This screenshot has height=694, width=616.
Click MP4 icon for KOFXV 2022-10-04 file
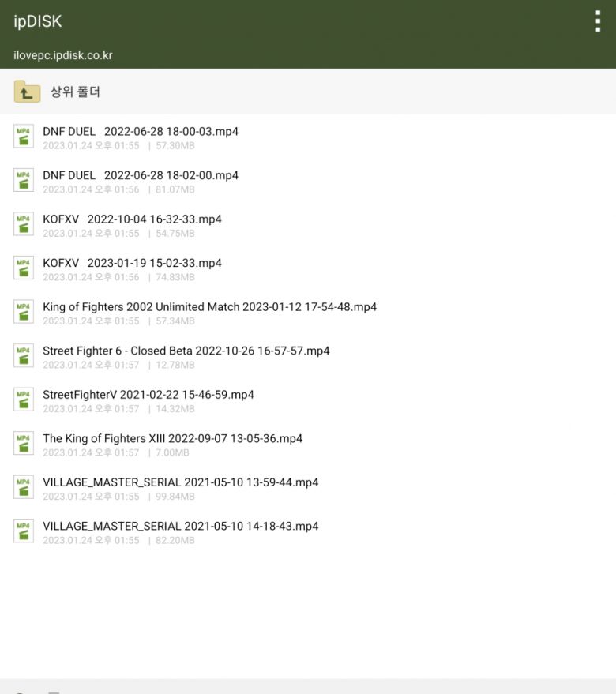pos(24,224)
